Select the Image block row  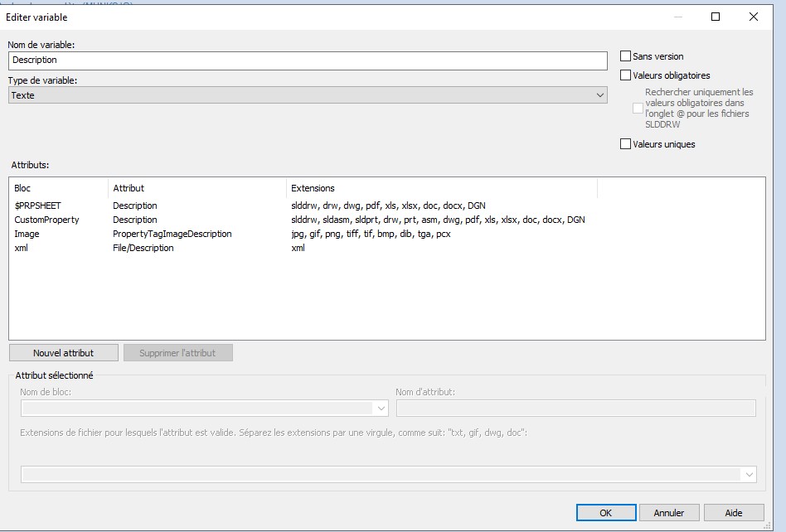click(x=27, y=234)
